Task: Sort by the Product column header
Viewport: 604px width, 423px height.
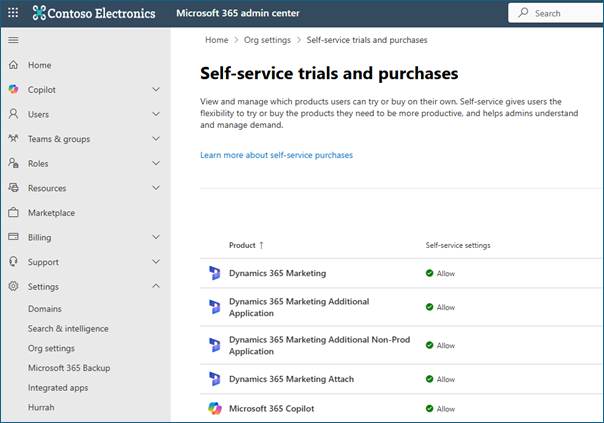Action: (x=242, y=245)
